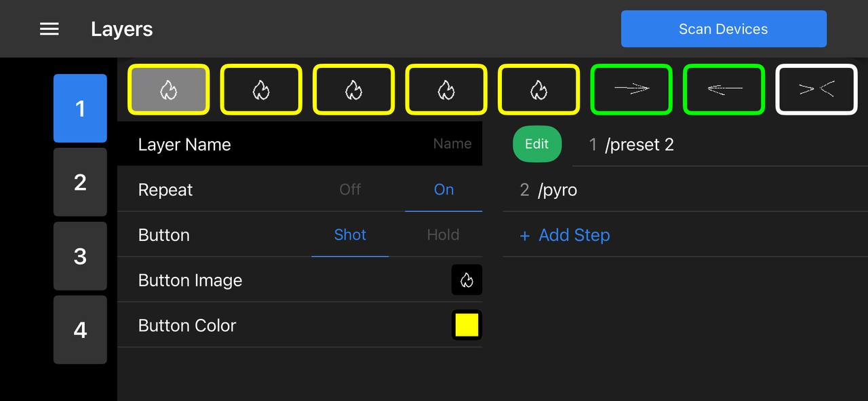Open the yellow Button Color swatch
868x401 pixels.
tap(467, 325)
